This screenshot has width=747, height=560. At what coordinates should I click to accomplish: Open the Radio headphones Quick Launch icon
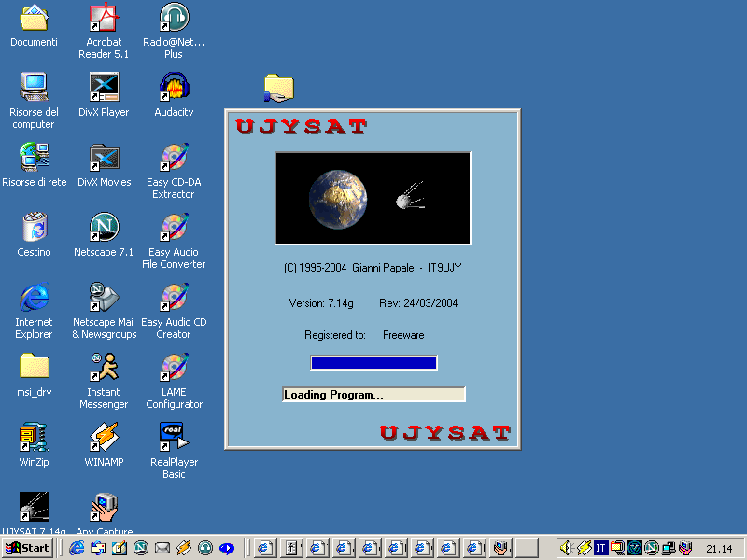tap(204, 548)
